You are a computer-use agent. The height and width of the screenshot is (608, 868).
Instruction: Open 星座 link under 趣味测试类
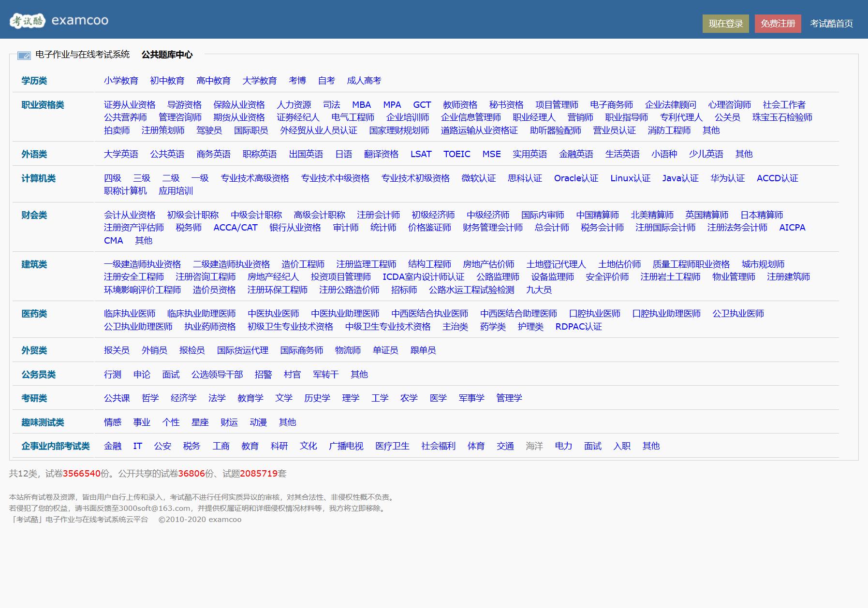click(200, 422)
